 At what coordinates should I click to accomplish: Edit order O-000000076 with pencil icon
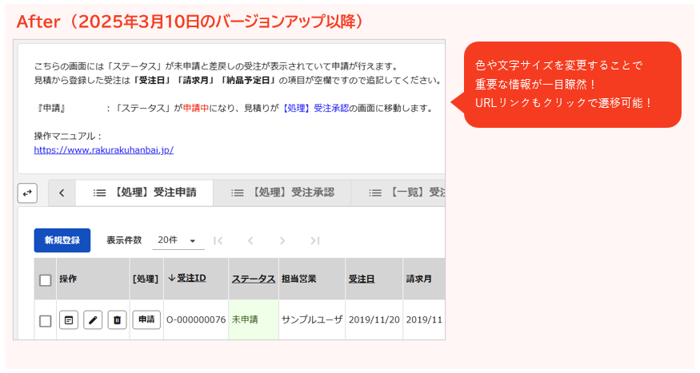tap(93, 320)
